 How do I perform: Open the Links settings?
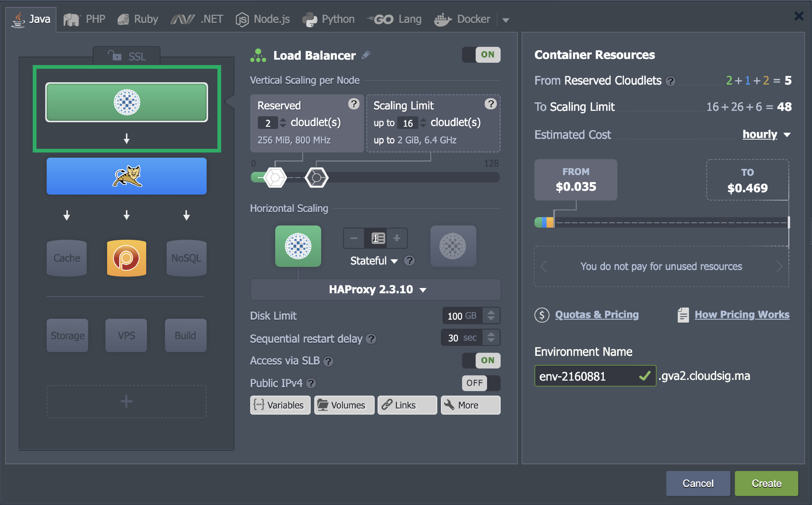[x=407, y=405]
